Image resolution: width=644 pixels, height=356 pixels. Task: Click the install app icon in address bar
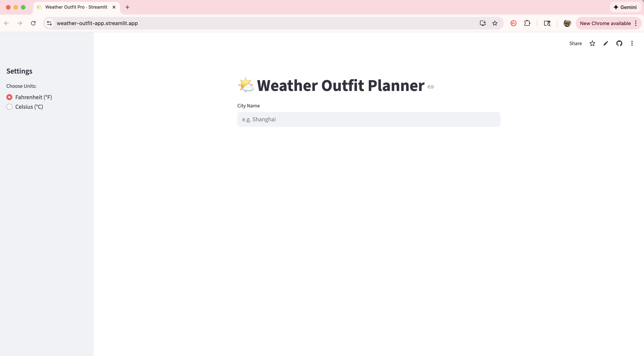(x=483, y=23)
